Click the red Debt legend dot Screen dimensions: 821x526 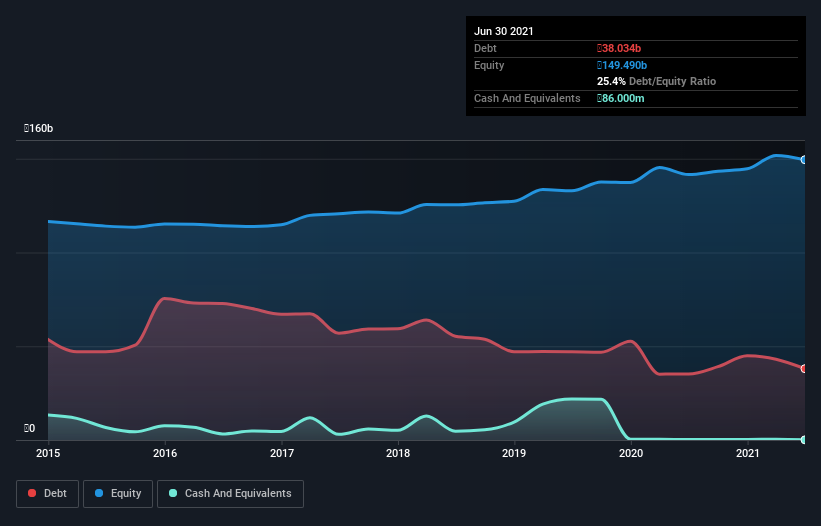click(32, 493)
